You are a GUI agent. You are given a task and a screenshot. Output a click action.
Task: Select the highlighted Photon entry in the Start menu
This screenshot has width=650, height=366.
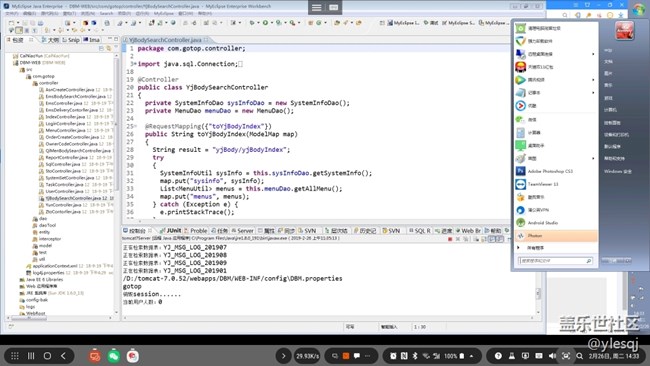tap(555, 235)
